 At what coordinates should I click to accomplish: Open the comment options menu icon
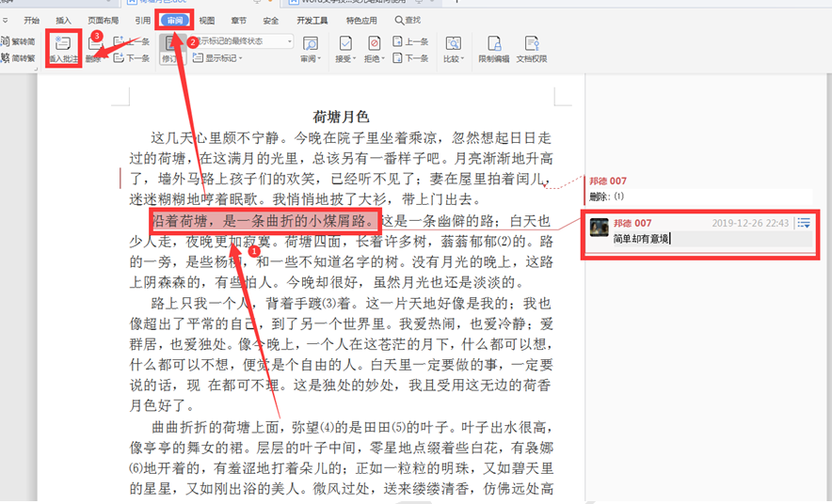tap(804, 223)
